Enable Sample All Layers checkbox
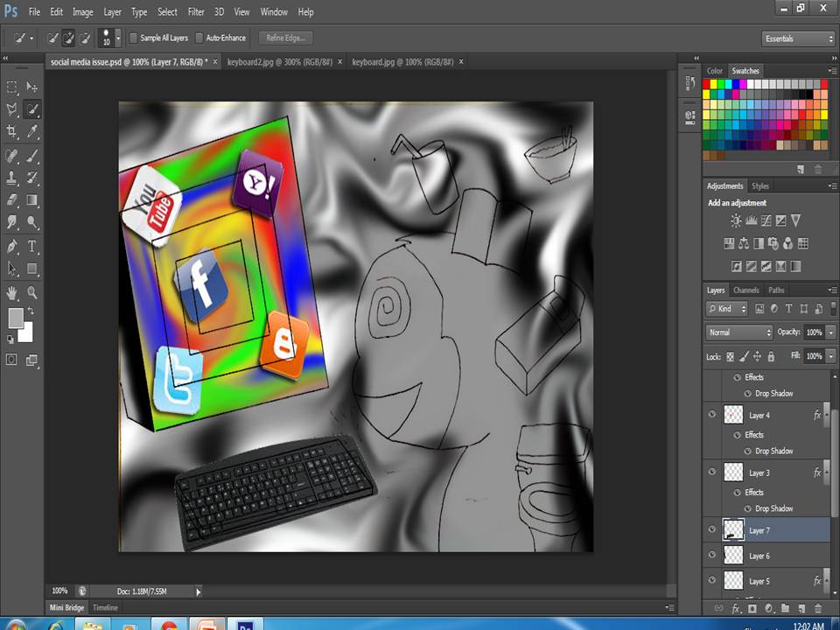Image resolution: width=840 pixels, height=630 pixels. [133, 38]
